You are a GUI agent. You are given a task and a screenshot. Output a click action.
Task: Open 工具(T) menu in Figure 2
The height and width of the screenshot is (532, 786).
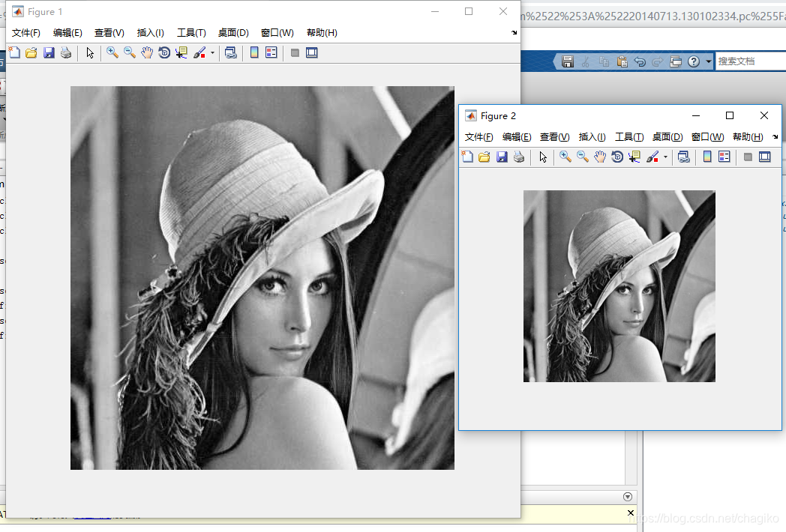coord(629,137)
